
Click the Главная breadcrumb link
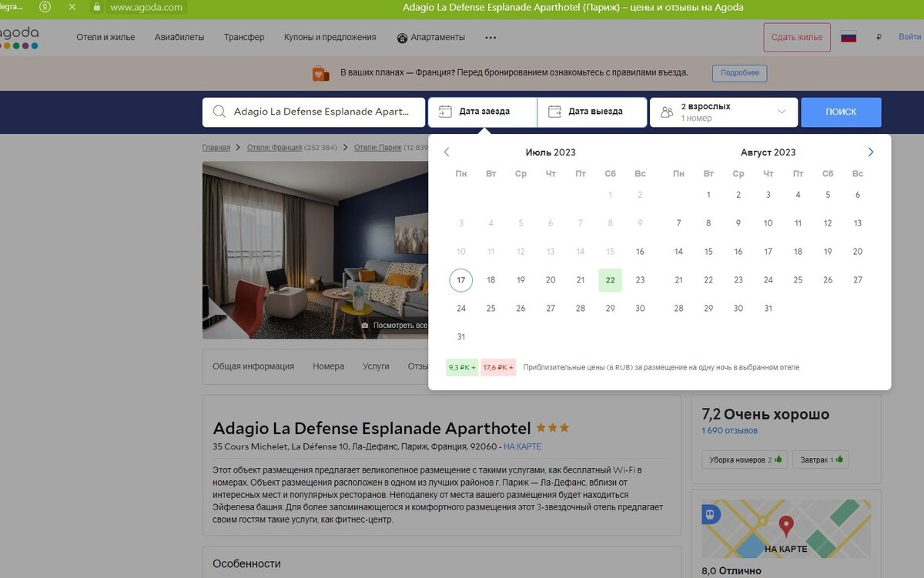[x=216, y=147]
